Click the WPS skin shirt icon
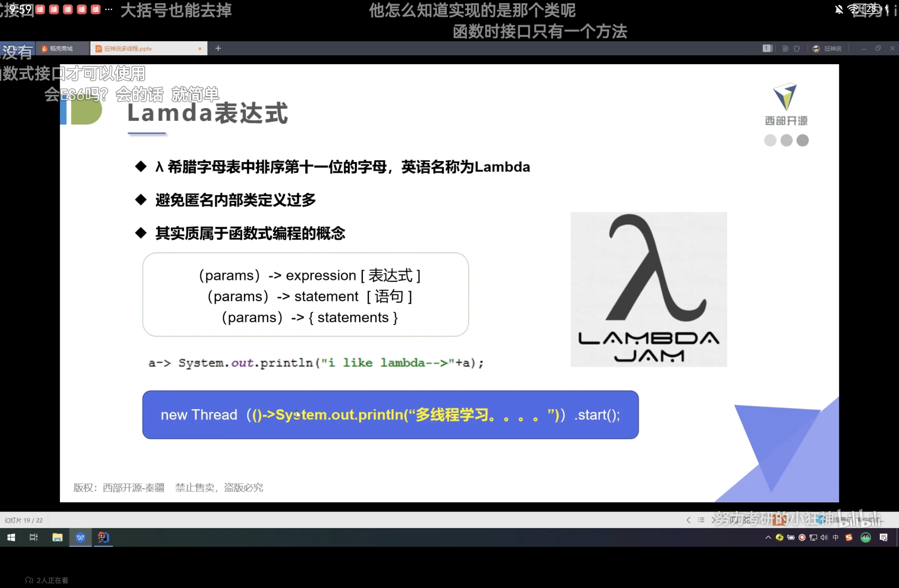The width and height of the screenshot is (899, 588). tap(797, 49)
